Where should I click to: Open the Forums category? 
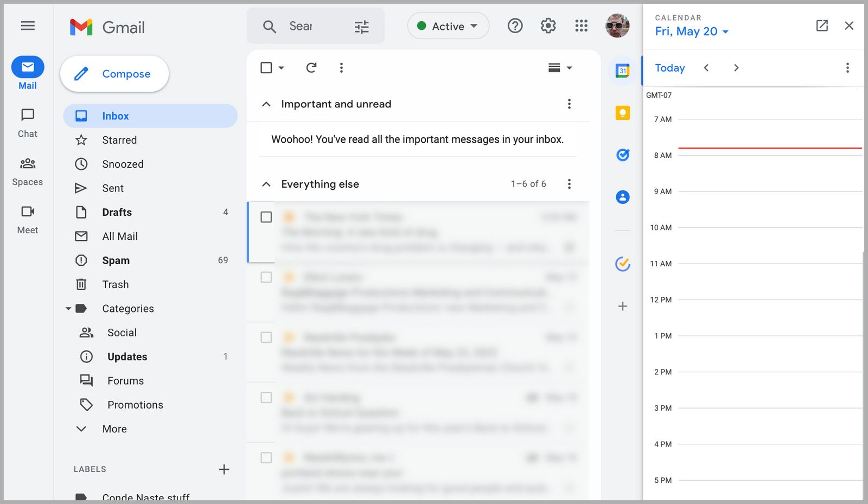[150, 381]
